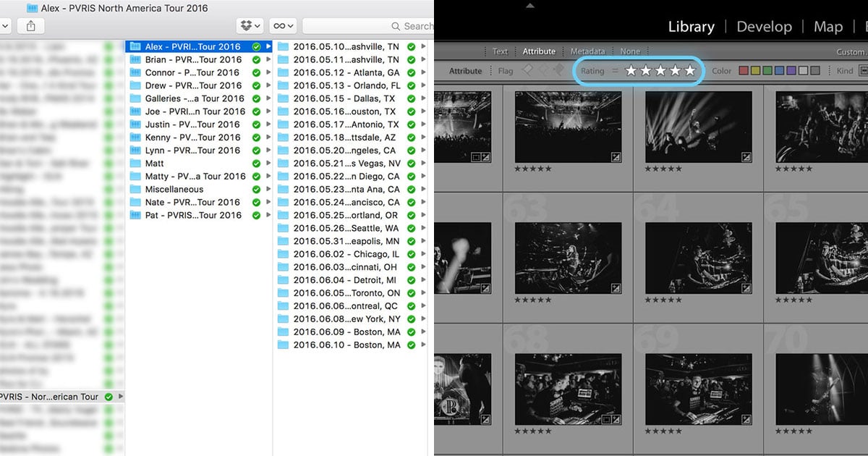This screenshot has height=456, width=868.
Task: Open the infinity icon toolbar dropdown
Action: [282, 26]
